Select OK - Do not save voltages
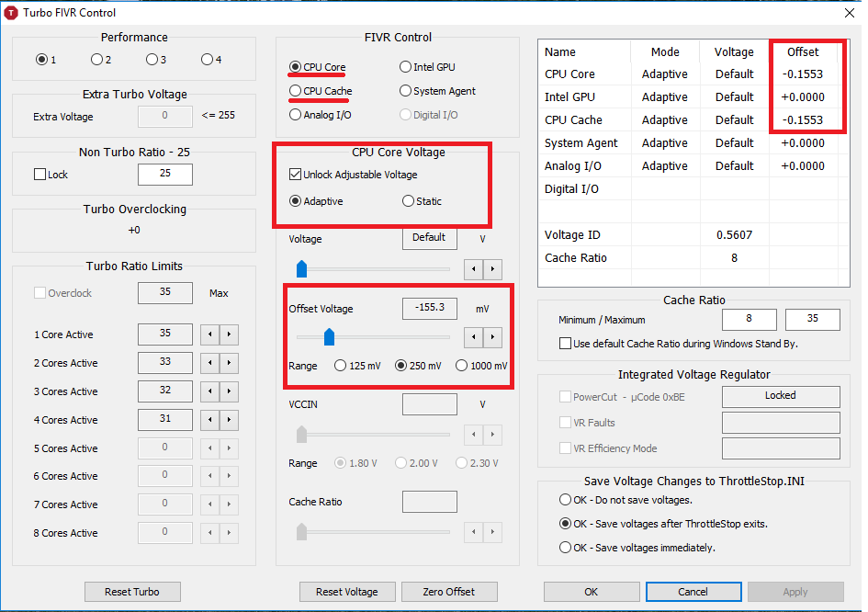 point(565,500)
